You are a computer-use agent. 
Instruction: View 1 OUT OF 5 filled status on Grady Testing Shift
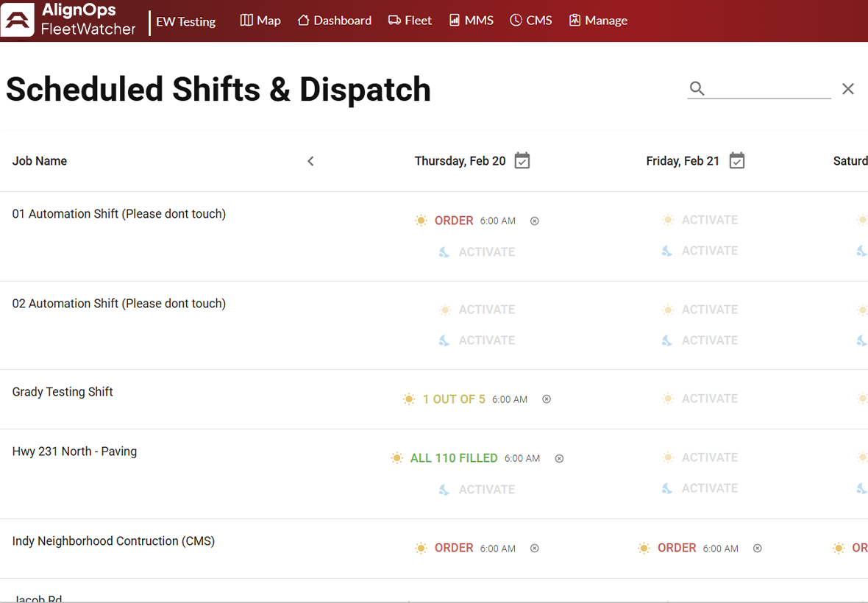454,399
